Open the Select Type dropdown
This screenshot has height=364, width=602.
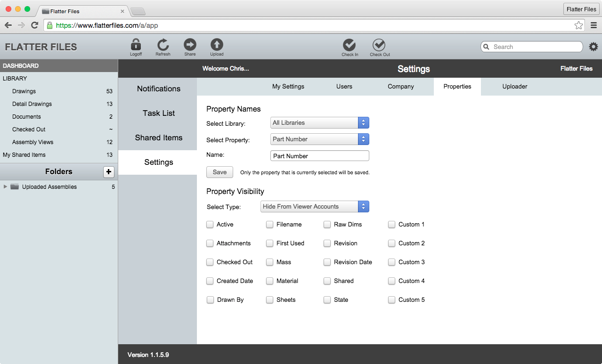click(315, 207)
